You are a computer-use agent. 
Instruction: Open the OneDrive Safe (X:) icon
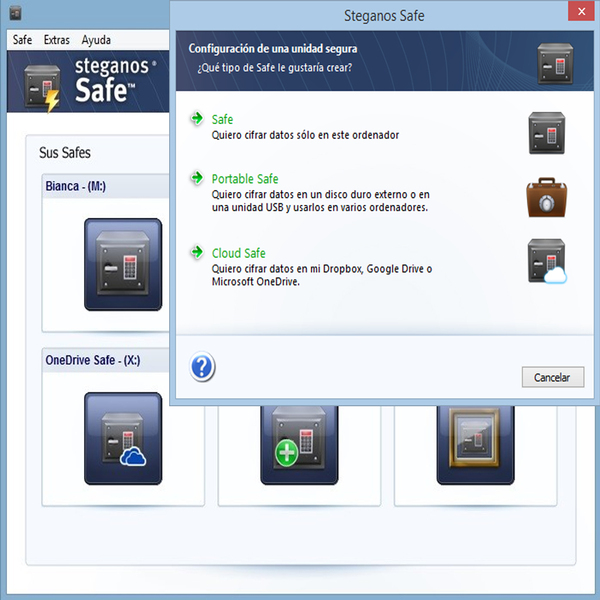123,439
